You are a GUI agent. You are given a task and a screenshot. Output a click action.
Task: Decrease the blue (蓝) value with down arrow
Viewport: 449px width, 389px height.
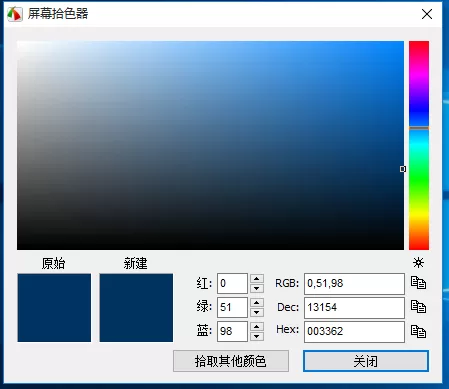click(x=257, y=336)
